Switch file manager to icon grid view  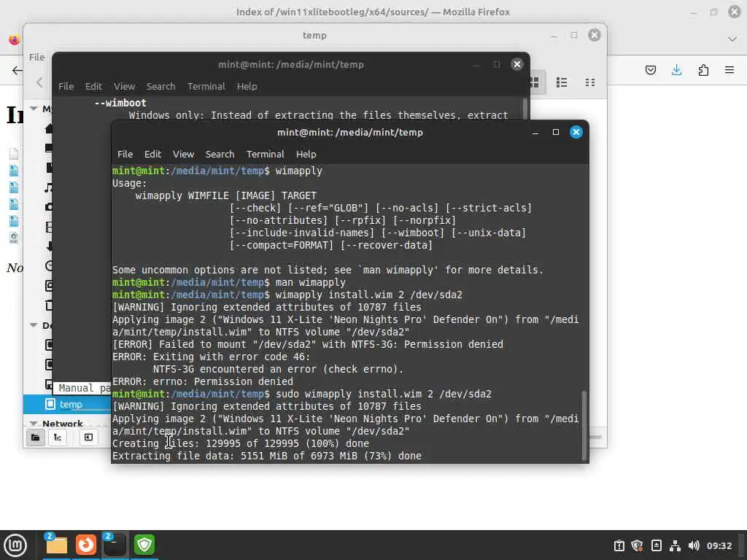tap(535, 82)
